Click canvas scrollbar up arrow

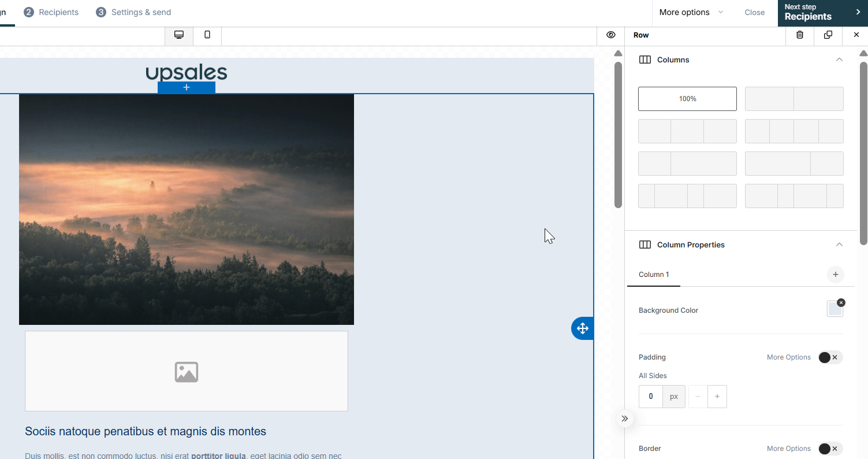618,53
